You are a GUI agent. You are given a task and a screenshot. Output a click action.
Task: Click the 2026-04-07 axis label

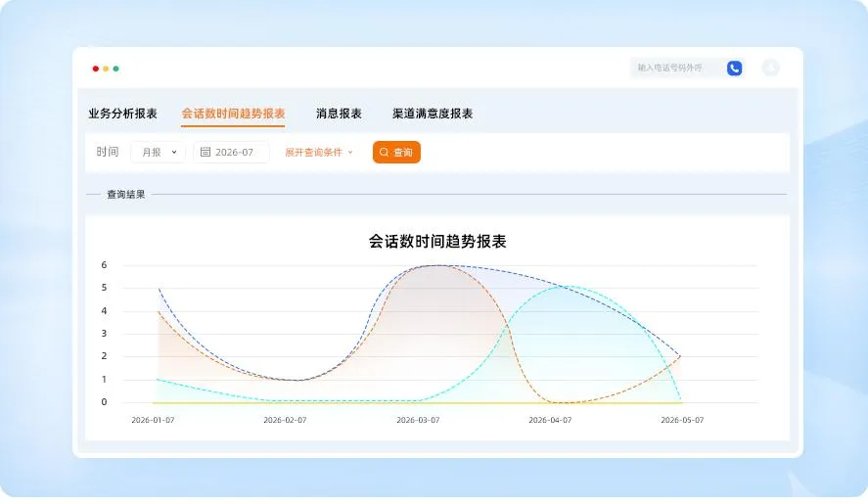coord(550,421)
